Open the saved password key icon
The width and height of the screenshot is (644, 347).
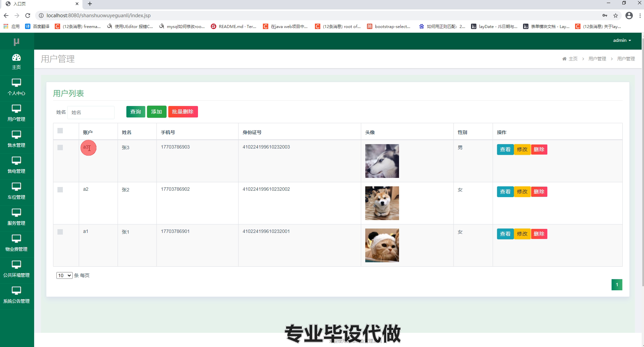tap(605, 16)
